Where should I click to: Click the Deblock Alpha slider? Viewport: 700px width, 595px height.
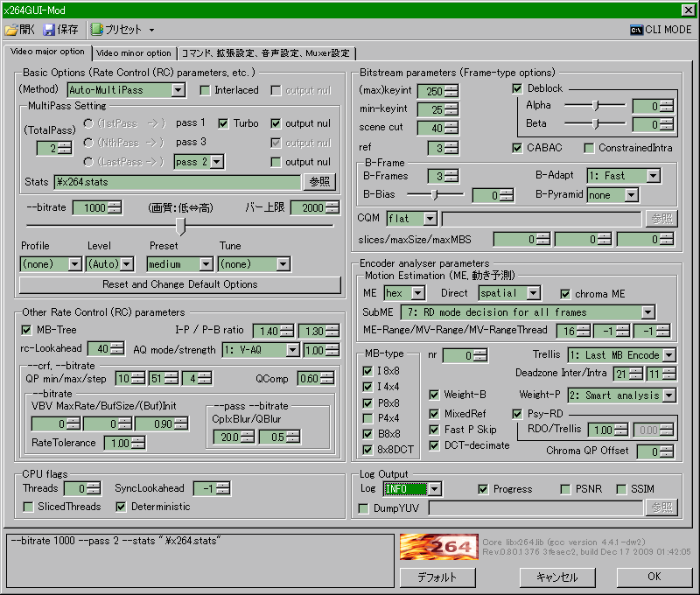tap(595, 106)
